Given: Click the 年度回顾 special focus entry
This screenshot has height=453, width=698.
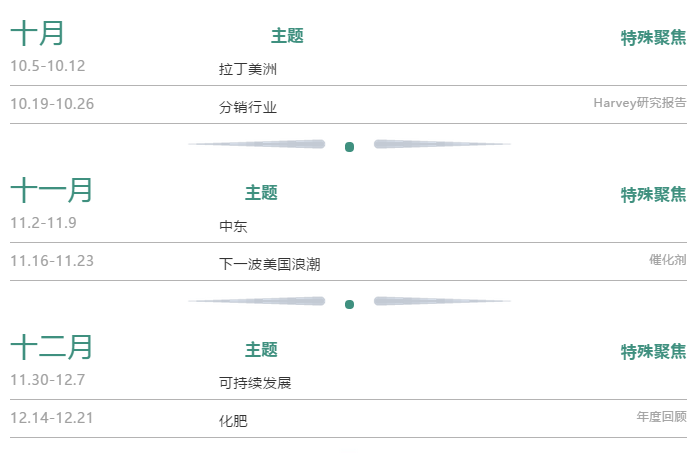Looking at the screenshot, I should point(661,416).
